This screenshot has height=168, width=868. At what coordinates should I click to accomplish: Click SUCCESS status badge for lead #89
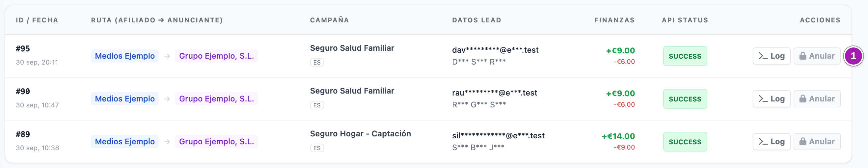point(685,142)
